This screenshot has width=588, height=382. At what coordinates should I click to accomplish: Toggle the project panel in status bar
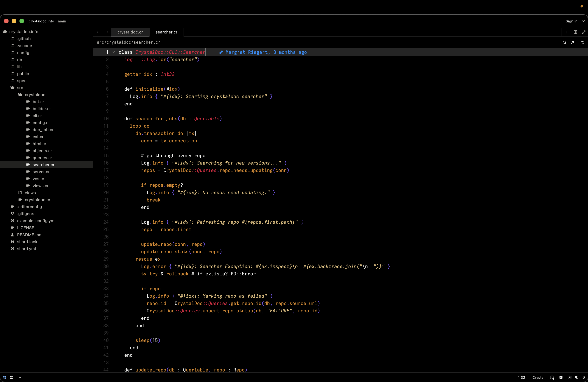click(4, 377)
